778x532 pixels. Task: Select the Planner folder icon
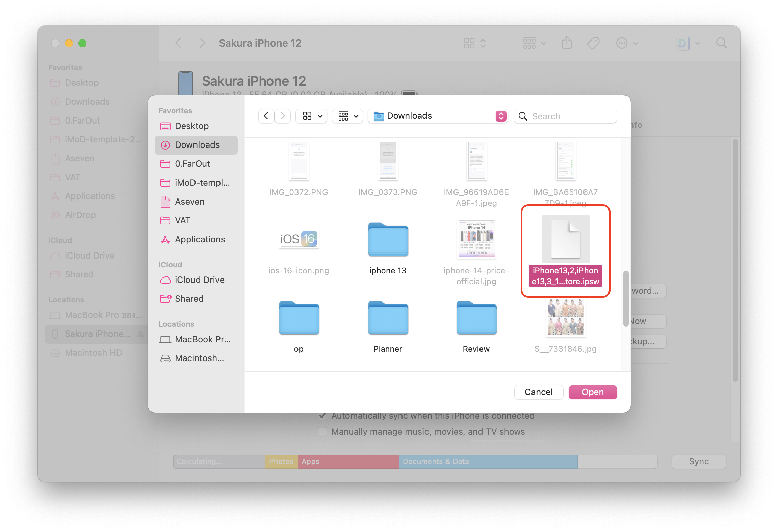pos(388,318)
